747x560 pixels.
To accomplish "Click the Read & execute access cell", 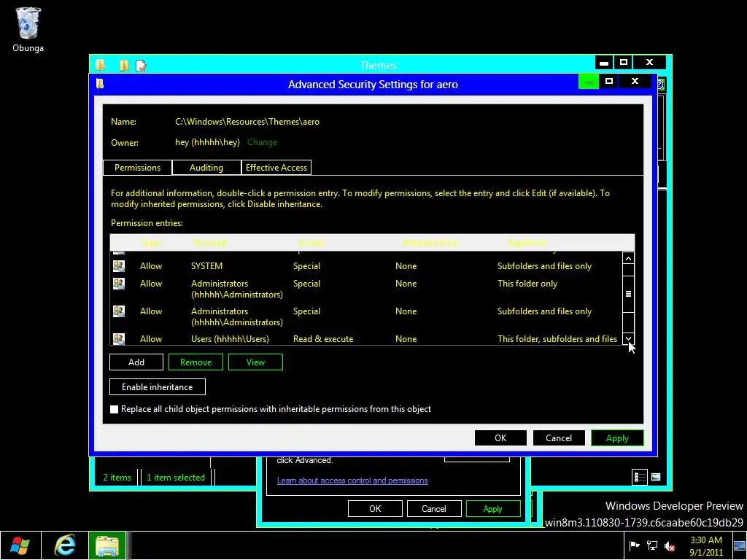I will [323, 338].
